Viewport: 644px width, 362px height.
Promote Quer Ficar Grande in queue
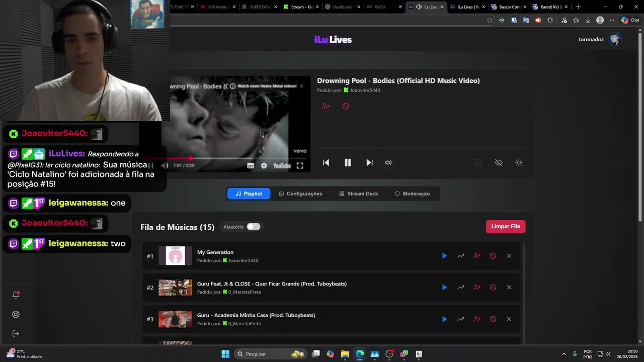pyautogui.click(x=461, y=288)
